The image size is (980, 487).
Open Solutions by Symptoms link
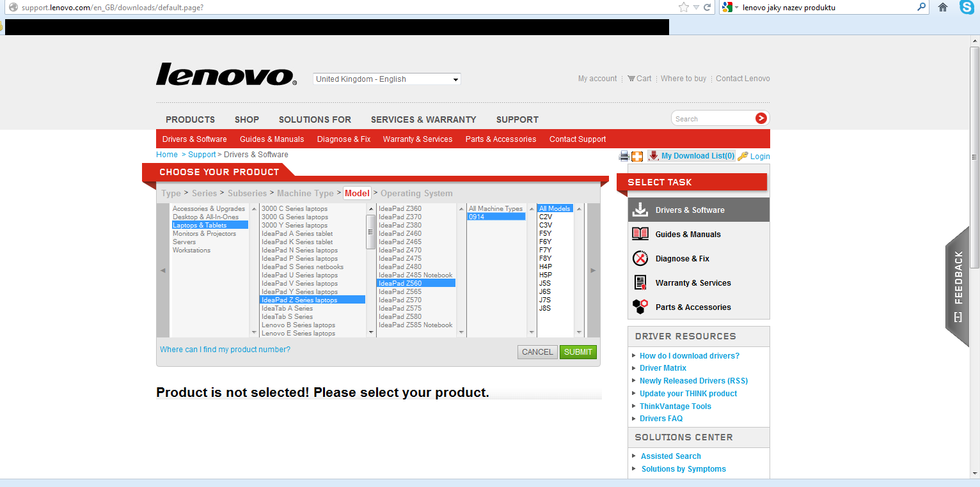click(x=684, y=469)
